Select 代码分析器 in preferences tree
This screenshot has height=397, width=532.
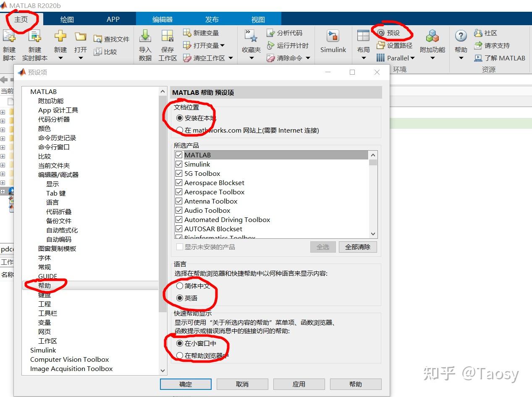[54, 119]
